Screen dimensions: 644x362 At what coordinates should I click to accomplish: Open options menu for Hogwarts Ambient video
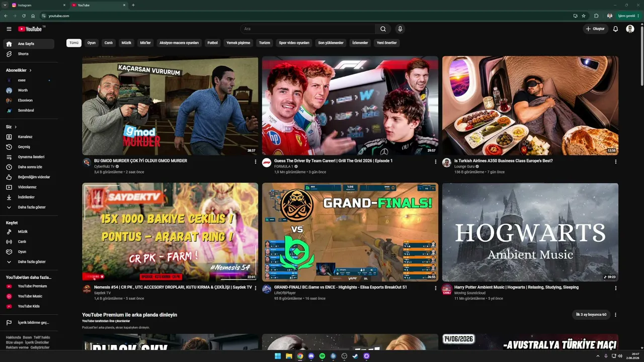tap(615, 289)
